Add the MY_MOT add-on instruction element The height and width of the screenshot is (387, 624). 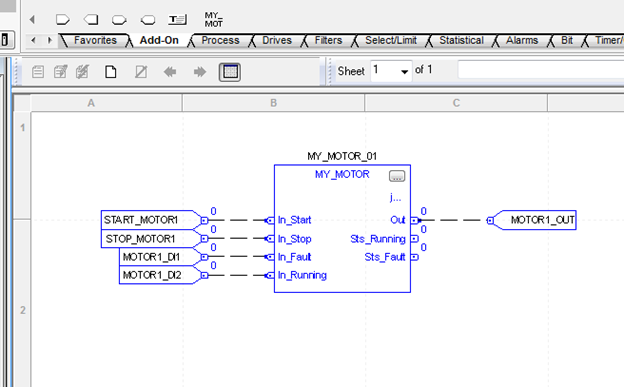(213, 20)
